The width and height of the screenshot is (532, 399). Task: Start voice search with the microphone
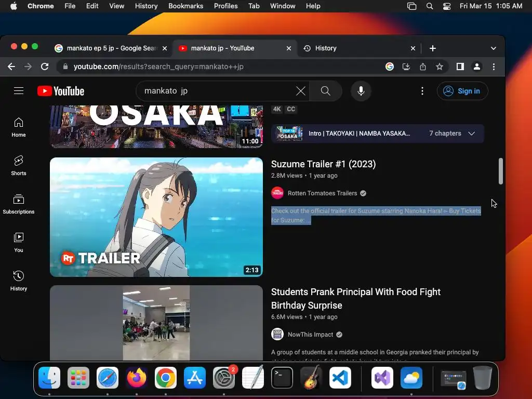[x=361, y=91]
